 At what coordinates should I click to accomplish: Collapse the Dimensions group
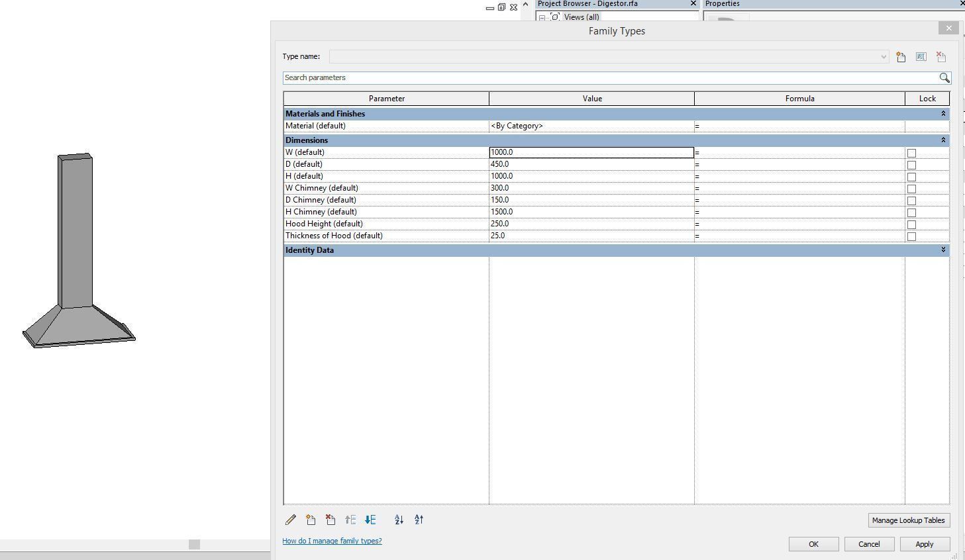[x=943, y=140]
